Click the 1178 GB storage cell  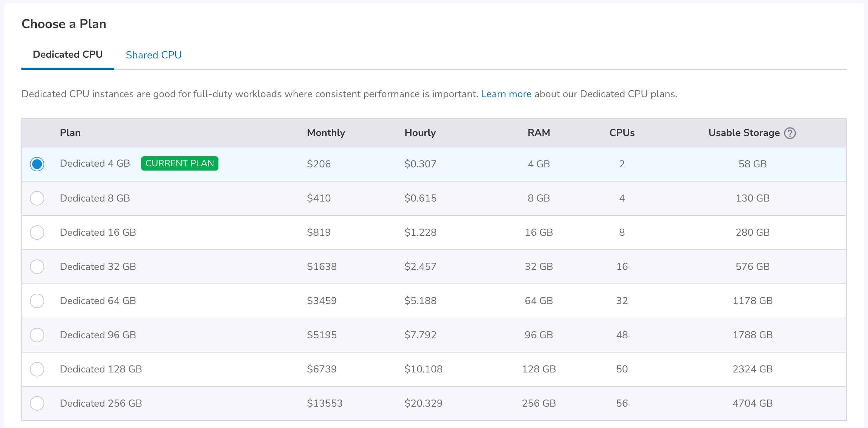pos(753,301)
